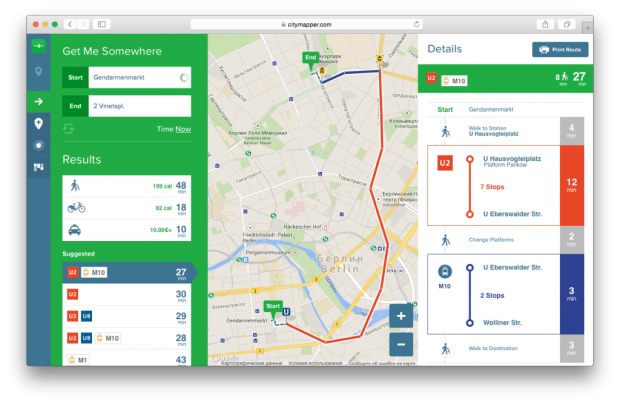Open the directions arrow sidebar tab

(x=39, y=101)
